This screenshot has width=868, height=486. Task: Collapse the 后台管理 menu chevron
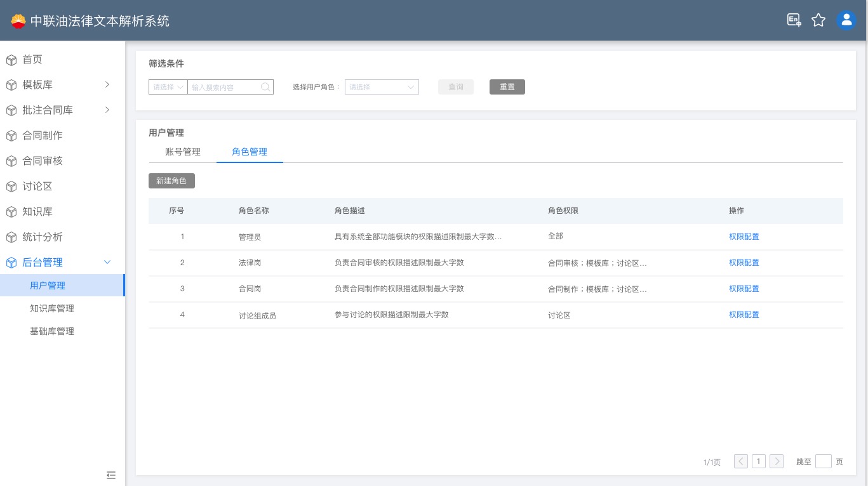tap(107, 262)
